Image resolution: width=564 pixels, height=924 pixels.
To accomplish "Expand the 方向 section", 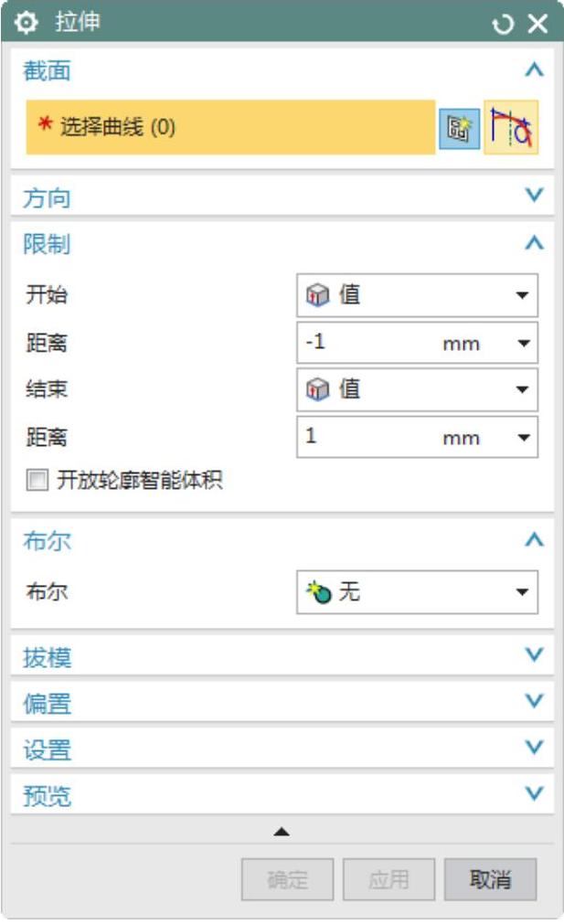I will pyautogui.click(x=536, y=196).
